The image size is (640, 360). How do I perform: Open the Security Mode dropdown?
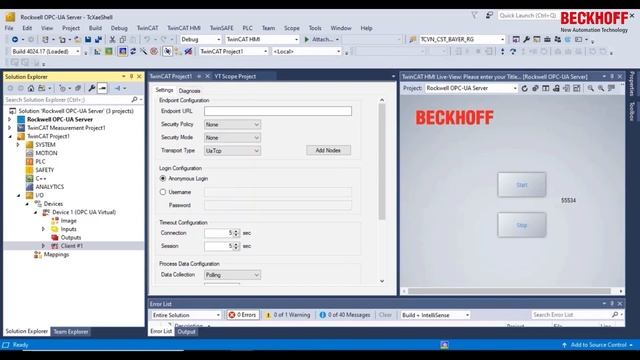[232, 138]
